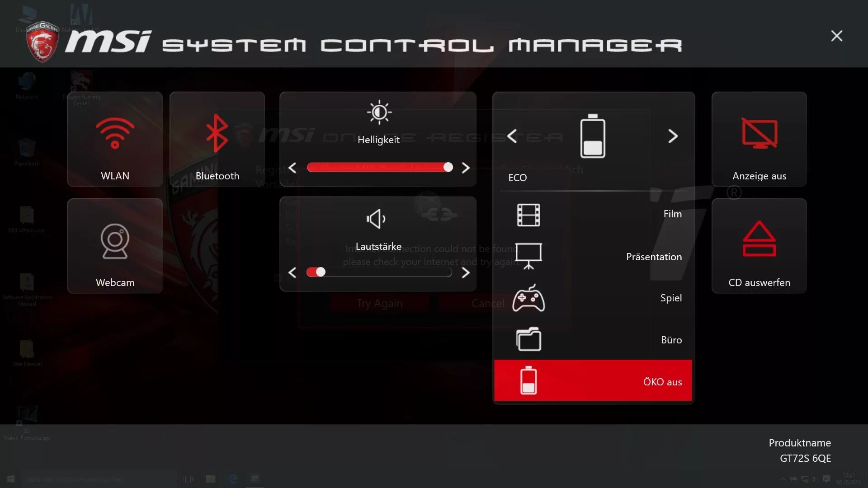Select ÖKO aus highlighted menu entry
The image size is (868, 488).
[593, 381]
